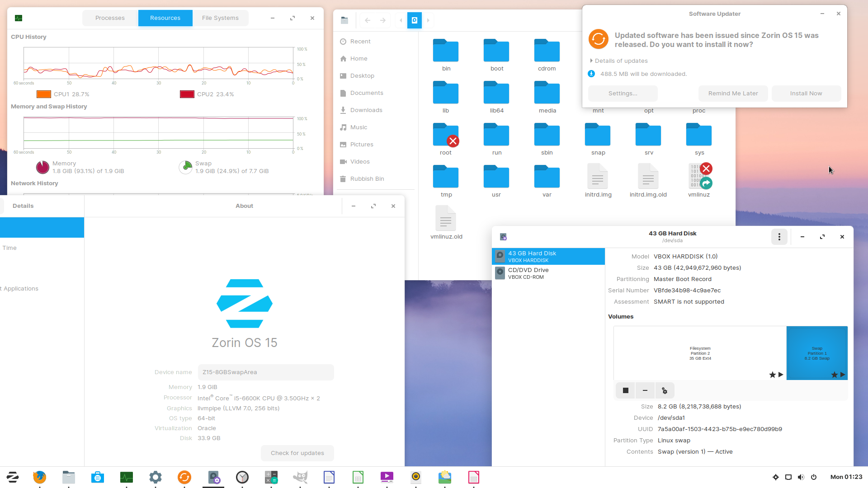
Task: Switch to the File Systems tab
Action: 220,18
